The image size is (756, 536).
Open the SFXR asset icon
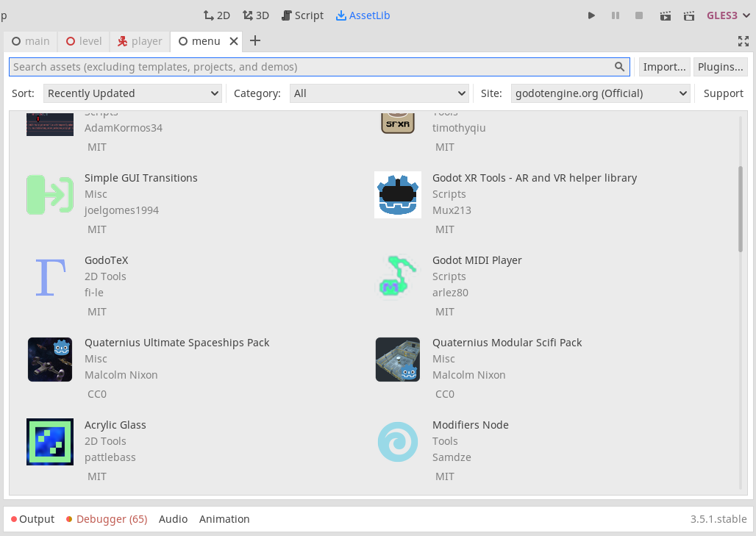click(398, 123)
